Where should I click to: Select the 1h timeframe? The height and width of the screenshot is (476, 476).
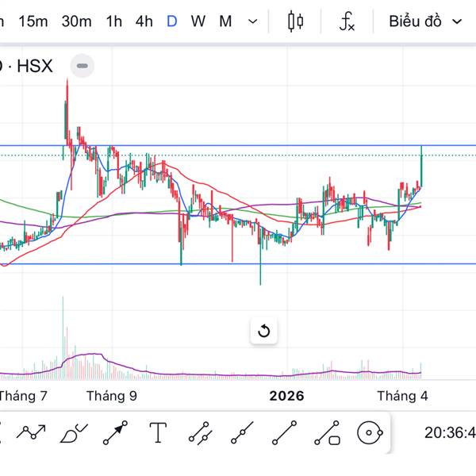[114, 21]
